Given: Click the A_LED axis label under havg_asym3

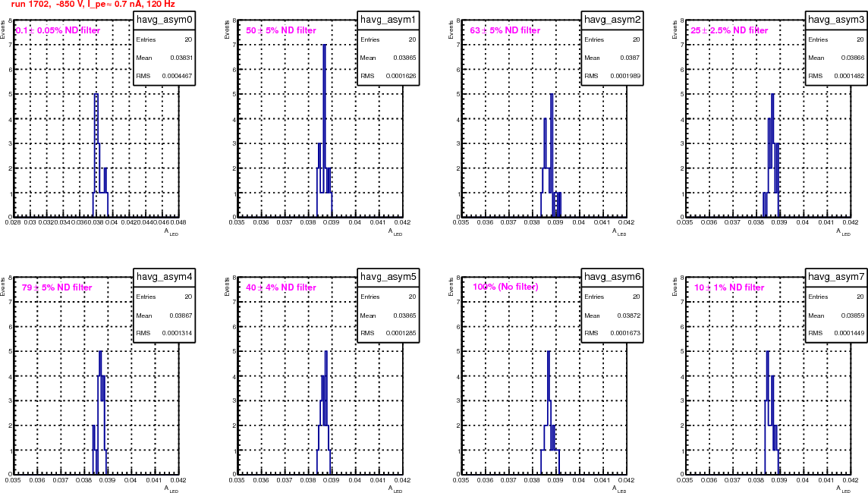Looking at the screenshot, I should coord(843,232).
